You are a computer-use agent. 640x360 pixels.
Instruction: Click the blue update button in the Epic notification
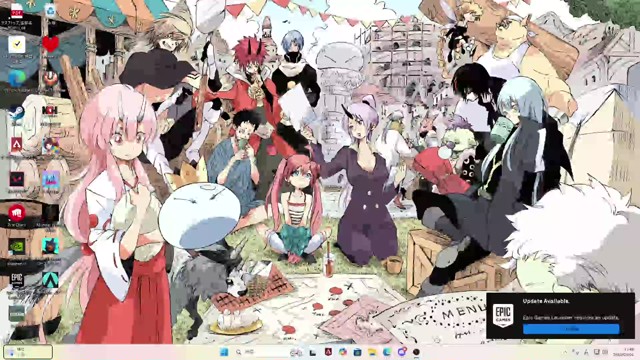(x=571, y=329)
